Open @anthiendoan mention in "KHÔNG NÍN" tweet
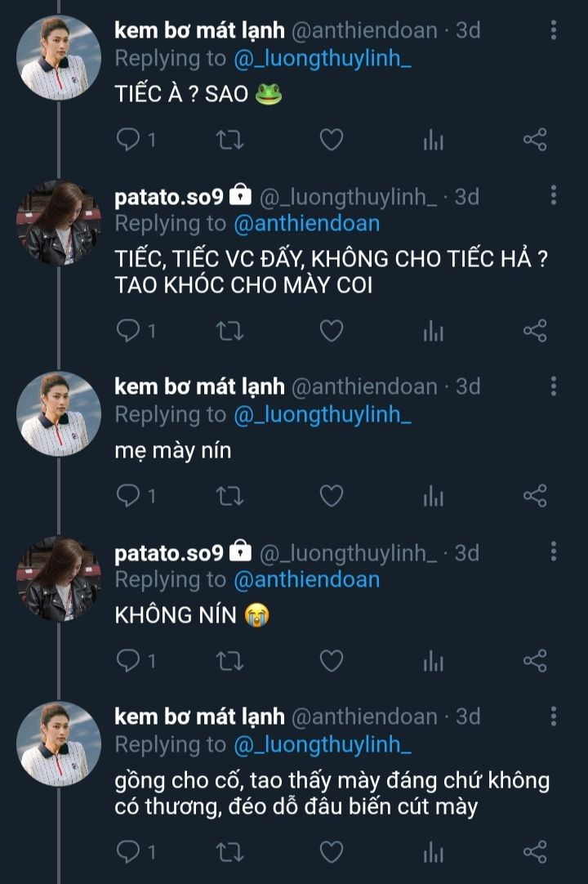This screenshot has height=884, width=588. [x=306, y=579]
